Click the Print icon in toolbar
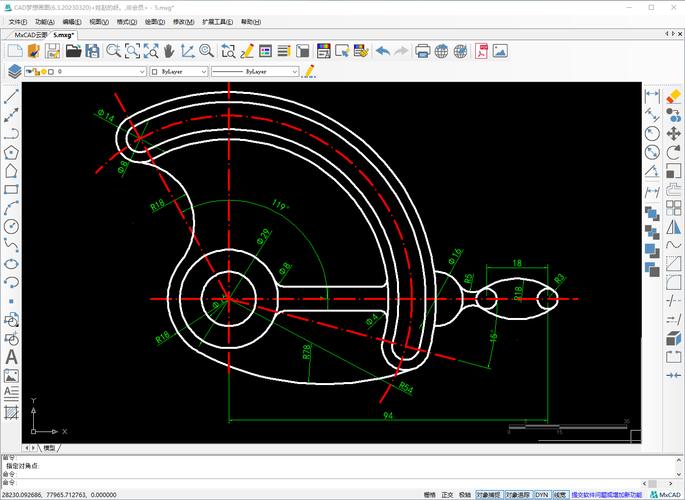 (x=422, y=51)
